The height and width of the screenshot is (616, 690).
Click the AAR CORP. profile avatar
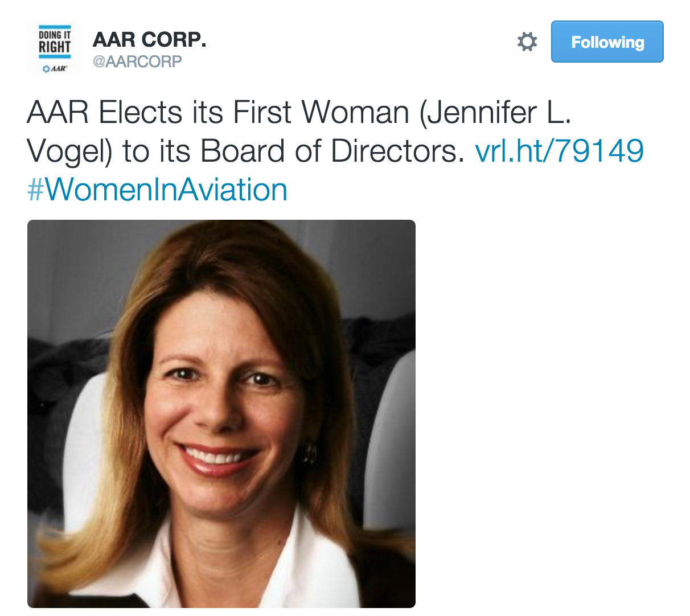click(55, 48)
